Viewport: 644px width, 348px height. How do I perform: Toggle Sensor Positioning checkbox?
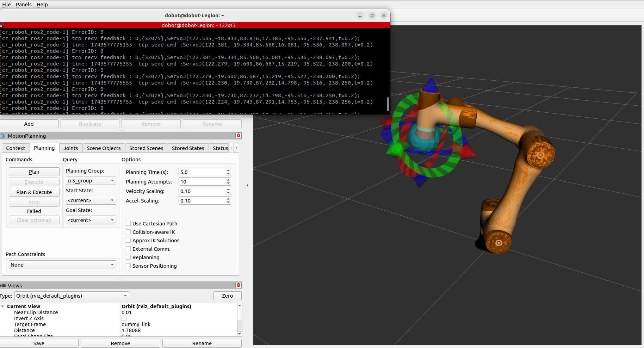point(129,266)
